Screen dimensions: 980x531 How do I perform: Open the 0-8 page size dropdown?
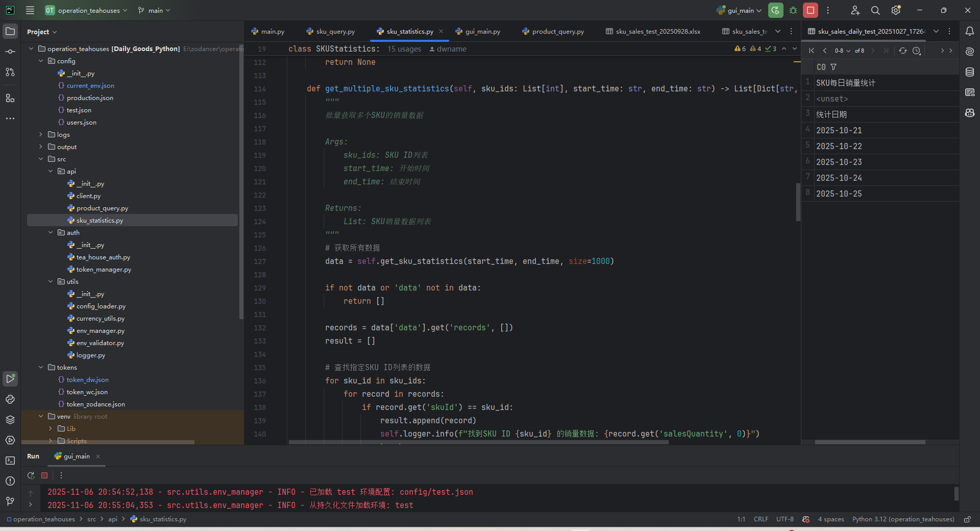(x=842, y=51)
